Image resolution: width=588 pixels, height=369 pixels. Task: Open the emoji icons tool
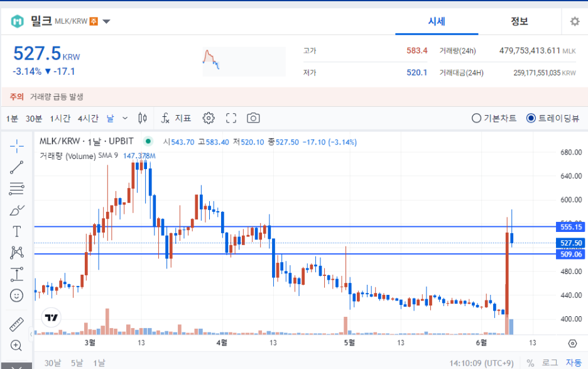pyautogui.click(x=16, y=296)
